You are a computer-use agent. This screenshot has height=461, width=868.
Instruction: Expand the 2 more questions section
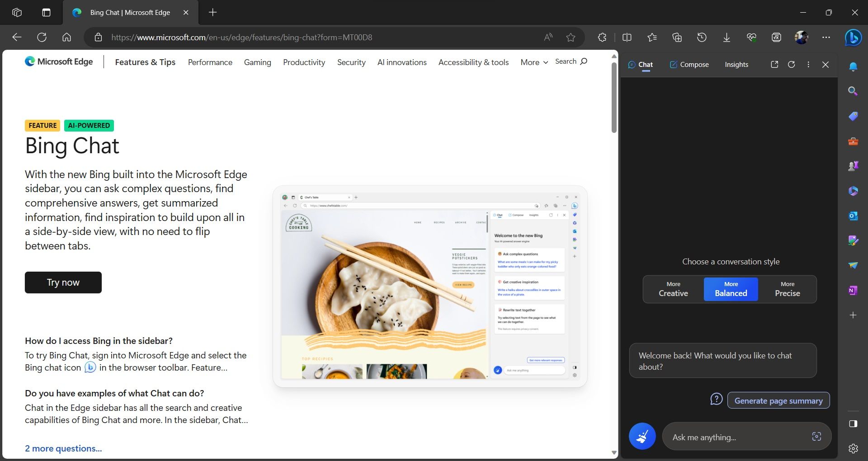(x=63, y=448)
